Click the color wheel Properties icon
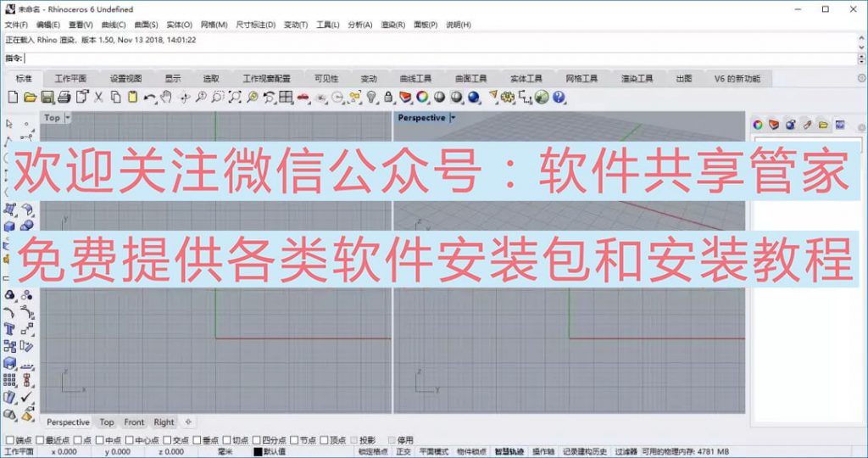Image resolution: width=868 pixels, height=458 pixels. pyautogui.click(x=422, y=97)
